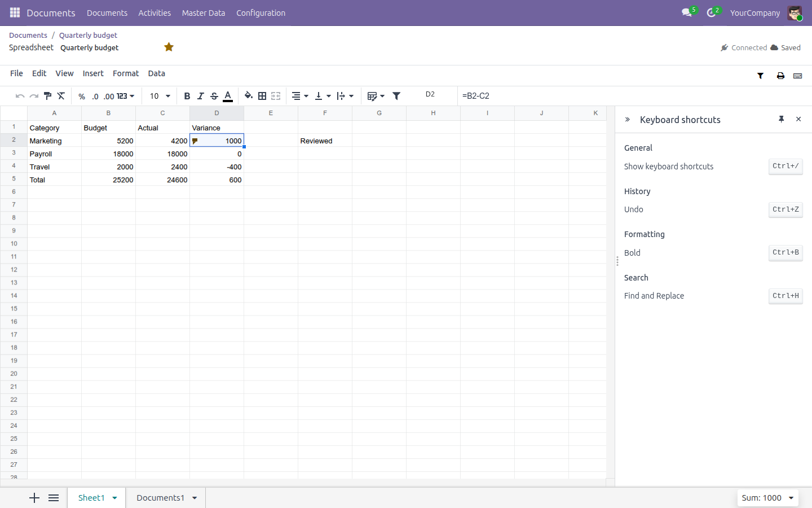812x508 pixels.
Task: Open font size dropdown
Action: pos(160,96)
